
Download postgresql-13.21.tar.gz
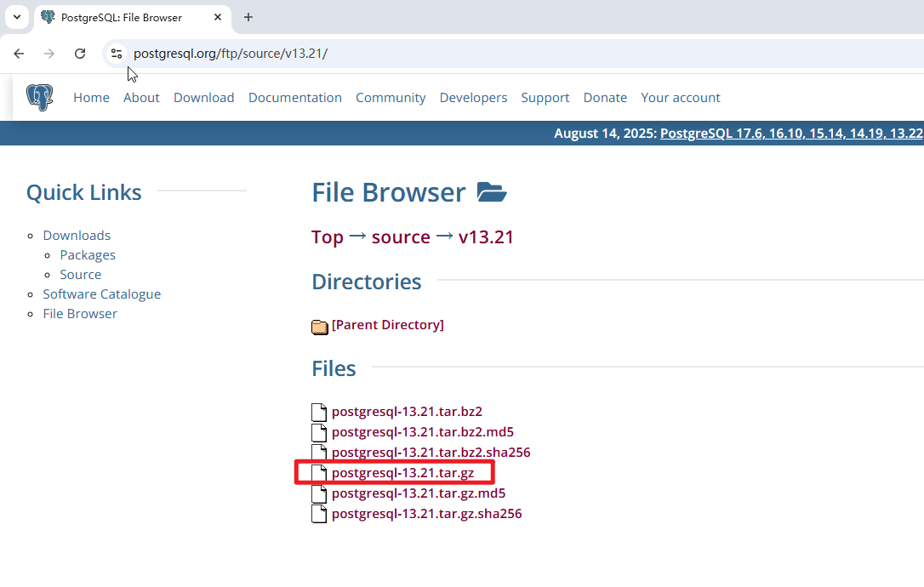coord(402,473)
